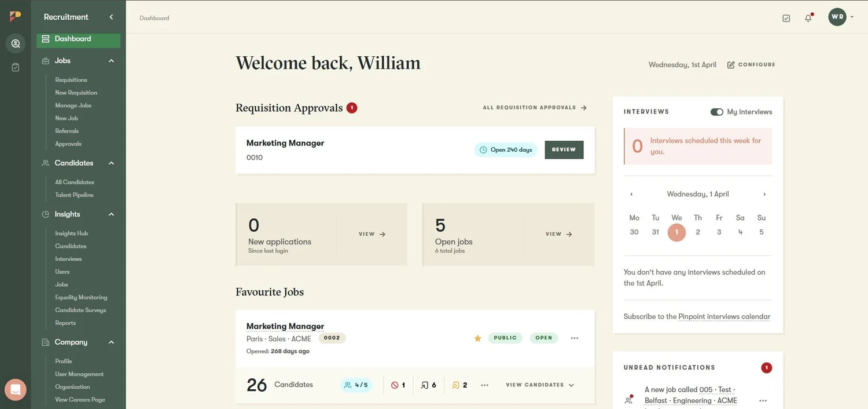This screenshot has width=868, height=409.
Task: Open the Pinpoint interviews calendar link
Action: [x=724, y=317]
